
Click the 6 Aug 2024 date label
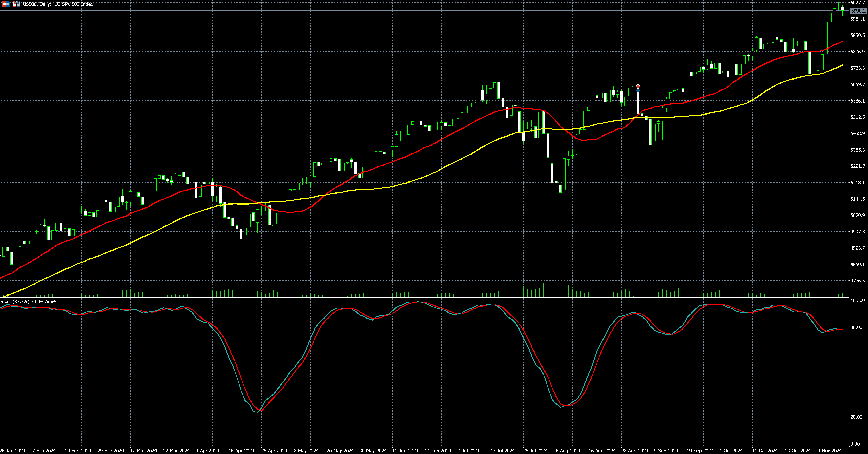[x=568, y=451]
